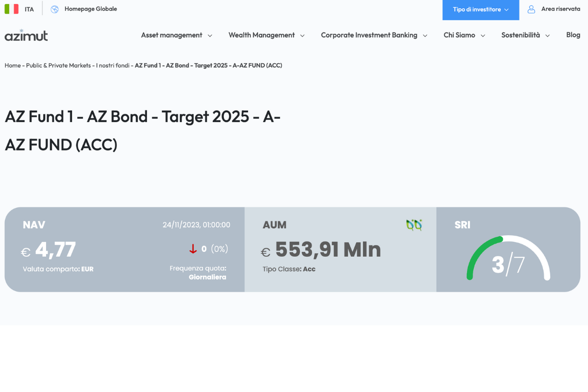
Task: Open the Chi Siamo menu
Action: 459,35
